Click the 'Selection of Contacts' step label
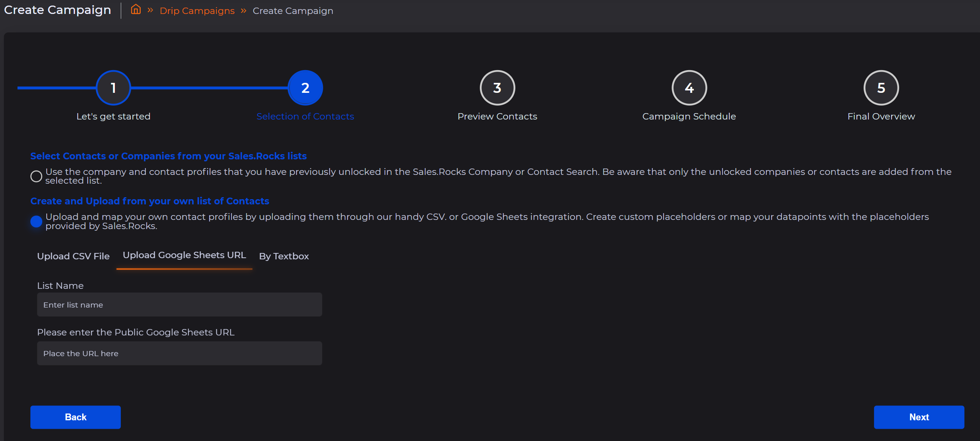Screen dimensions: 980x441 305,116
